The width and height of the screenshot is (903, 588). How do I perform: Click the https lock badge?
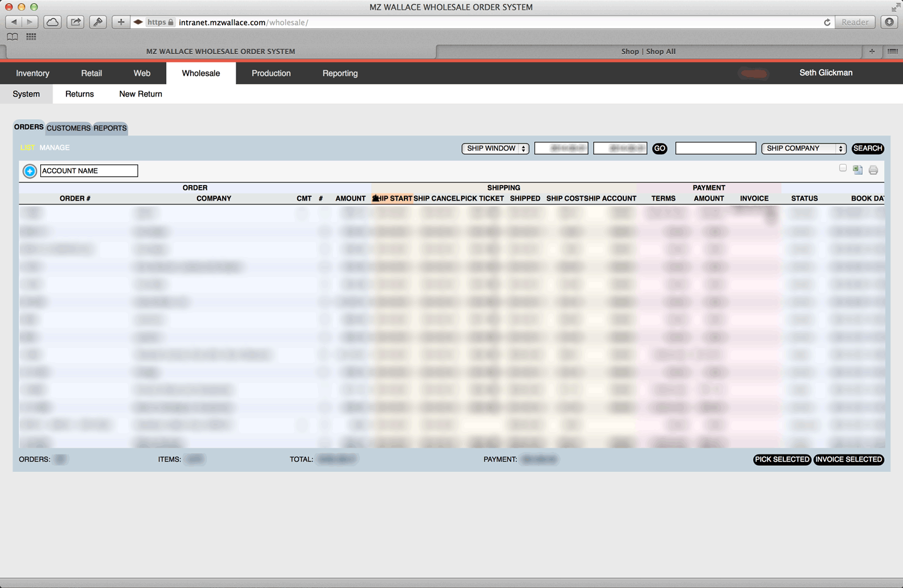(161, 22)
